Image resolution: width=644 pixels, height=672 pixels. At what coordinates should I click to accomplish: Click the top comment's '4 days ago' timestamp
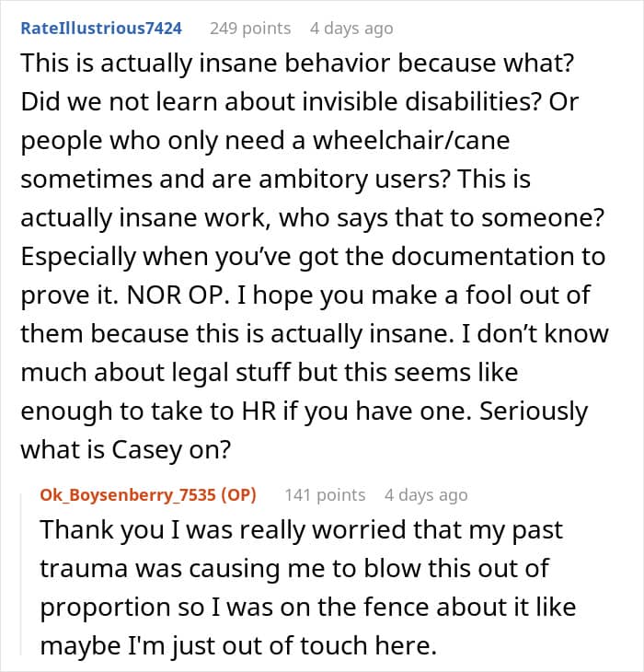coord(351,29)
